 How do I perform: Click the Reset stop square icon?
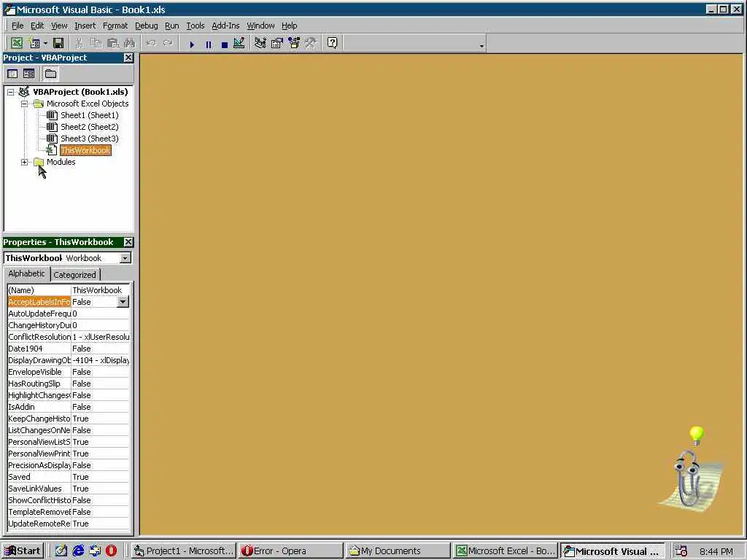click(x=225, y=44)
